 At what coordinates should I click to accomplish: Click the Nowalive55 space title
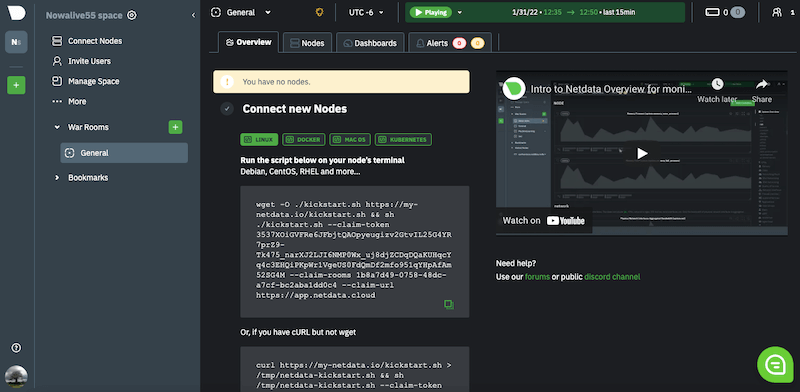pyautogui.click(x=84, y=15)
